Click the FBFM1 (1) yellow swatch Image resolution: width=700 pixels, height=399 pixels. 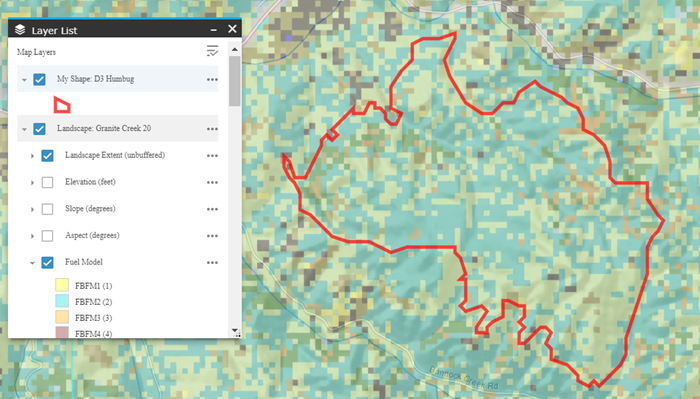tap(62, 285)
